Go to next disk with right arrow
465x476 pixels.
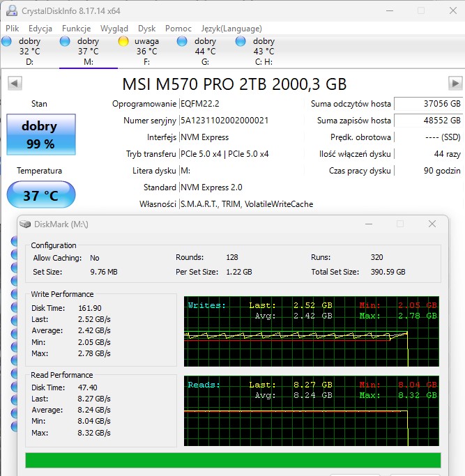click(455, 84)
